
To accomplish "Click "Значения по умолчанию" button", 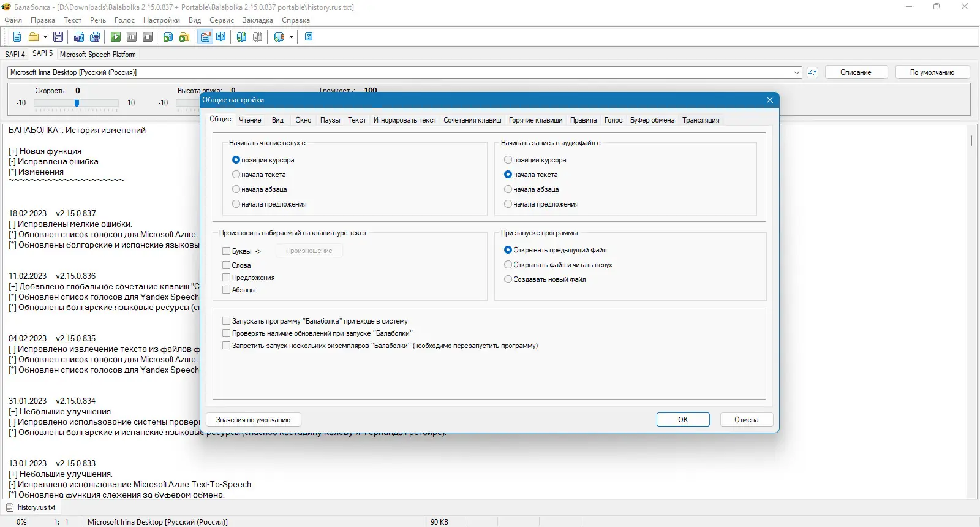I will (x=253, y=420).
